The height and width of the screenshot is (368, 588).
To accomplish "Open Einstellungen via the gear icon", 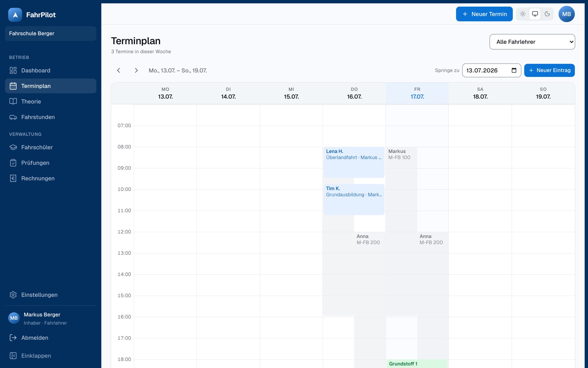I will click(13, 295).
